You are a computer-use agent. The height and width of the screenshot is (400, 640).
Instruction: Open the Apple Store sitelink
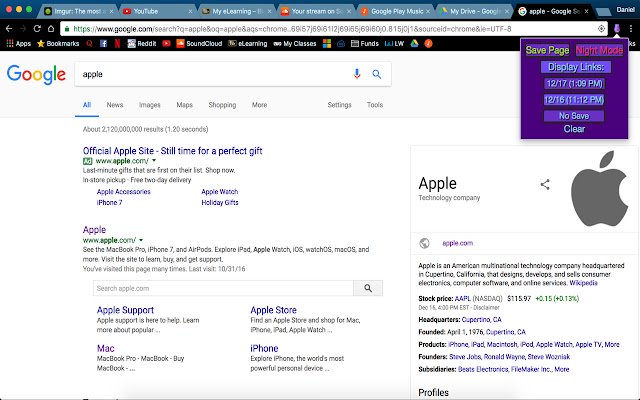tap(273, 310)
